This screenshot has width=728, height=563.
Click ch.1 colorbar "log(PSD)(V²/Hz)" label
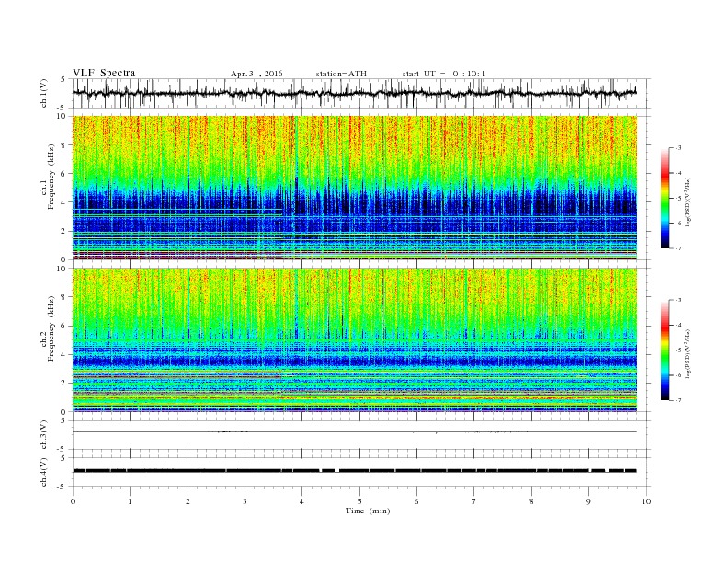[x=688, y=201]
